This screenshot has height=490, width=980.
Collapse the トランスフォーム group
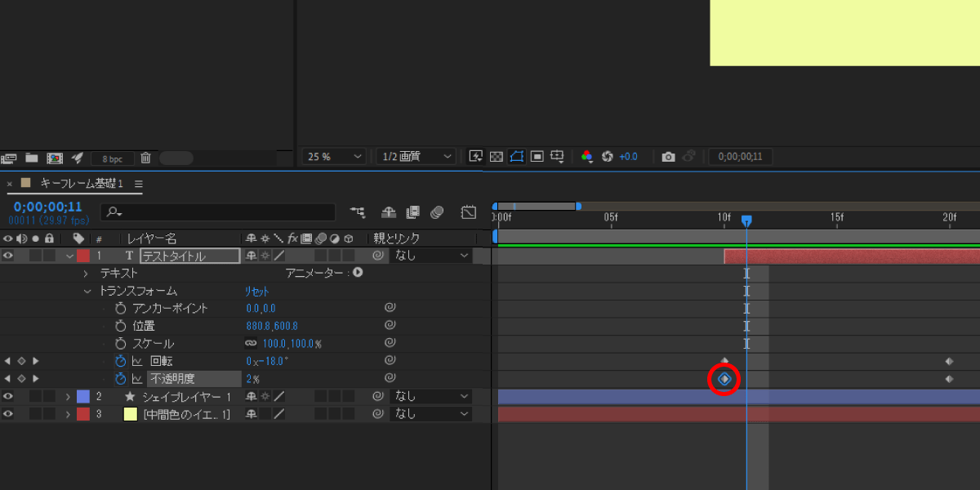87,291
